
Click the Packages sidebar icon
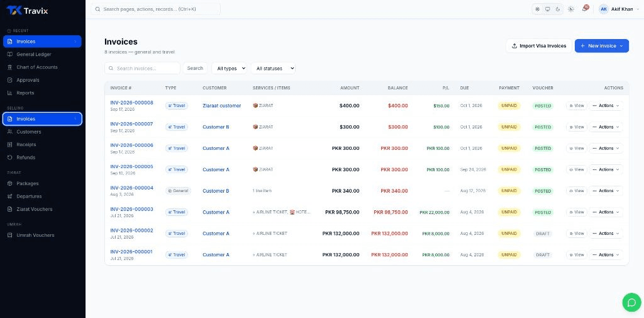pos(10,183)
